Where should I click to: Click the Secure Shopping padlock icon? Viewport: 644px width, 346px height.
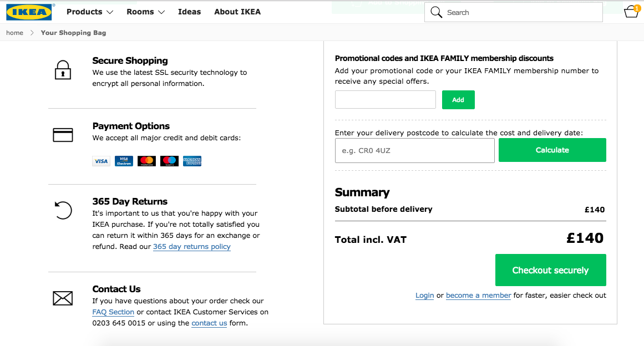click(x=63, y=70)
